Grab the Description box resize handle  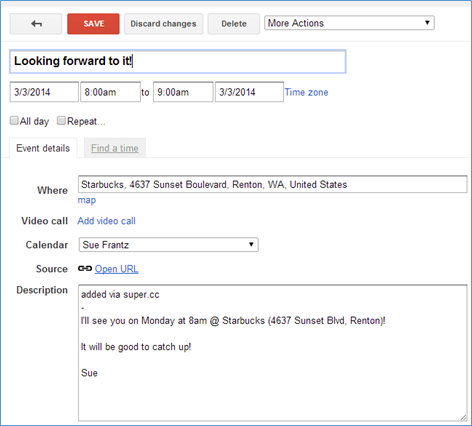[x=463, y=417]
